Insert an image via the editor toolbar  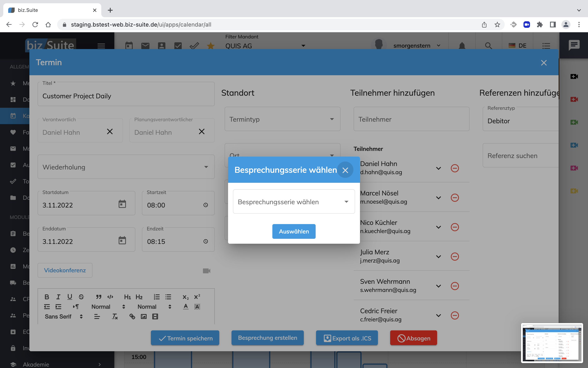point(144,316)
